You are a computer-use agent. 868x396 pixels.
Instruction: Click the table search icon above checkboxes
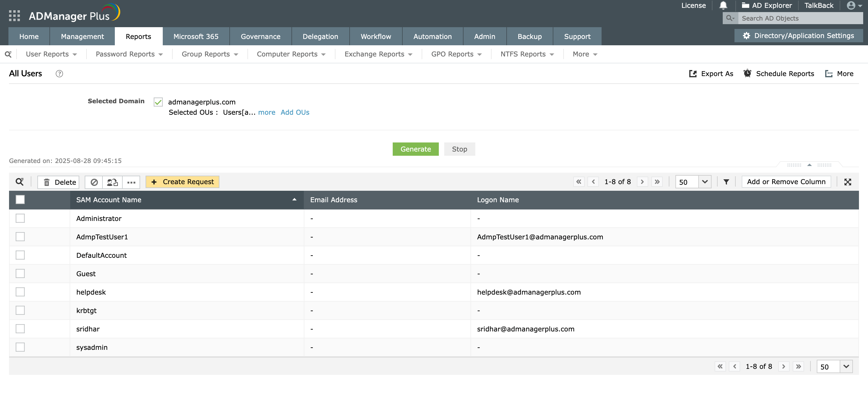click(20, 182)
